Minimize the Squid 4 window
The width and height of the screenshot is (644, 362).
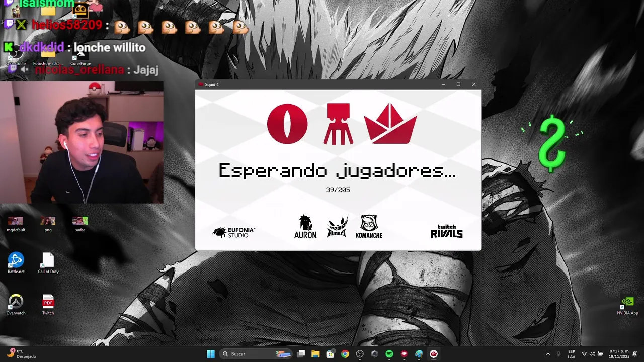(x=443, y=84)
